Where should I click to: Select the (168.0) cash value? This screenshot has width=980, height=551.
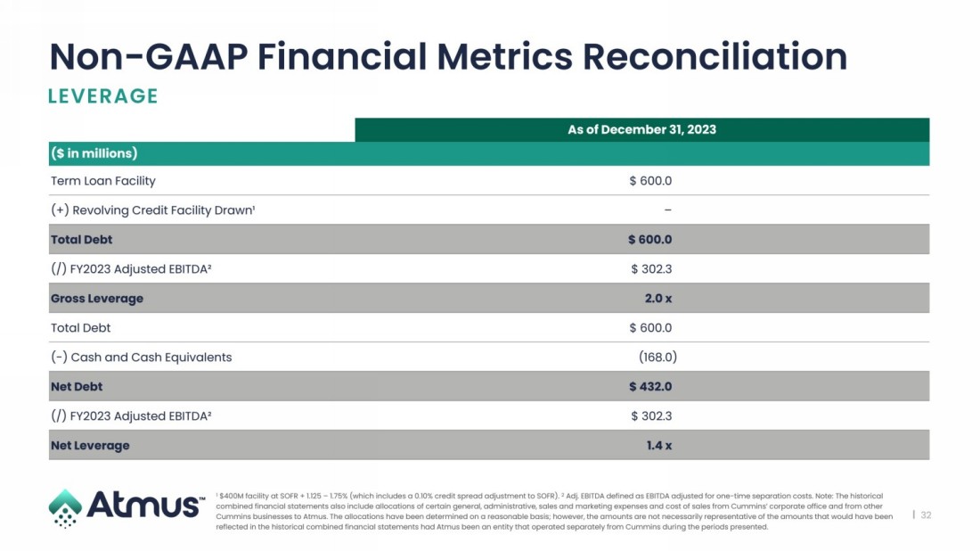coord(657,358)
